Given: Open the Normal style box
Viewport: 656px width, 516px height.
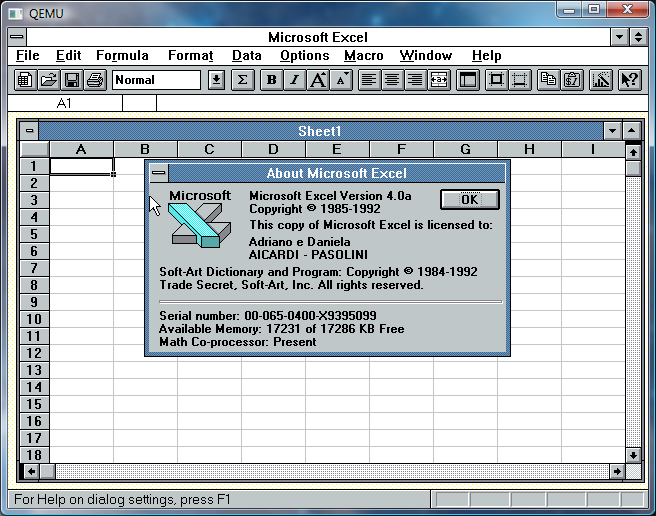Looking at the screenshot, I should [x=156, y=80].
